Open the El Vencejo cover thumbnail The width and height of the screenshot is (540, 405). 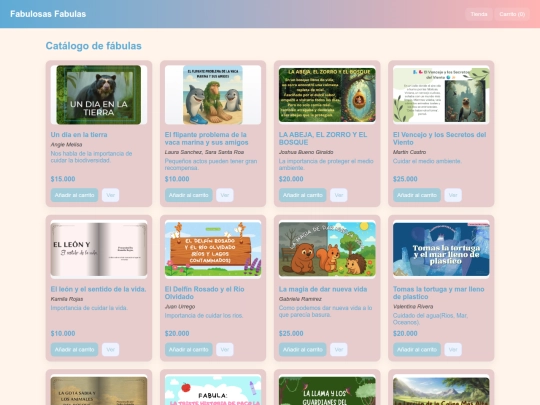coord(441,95)
